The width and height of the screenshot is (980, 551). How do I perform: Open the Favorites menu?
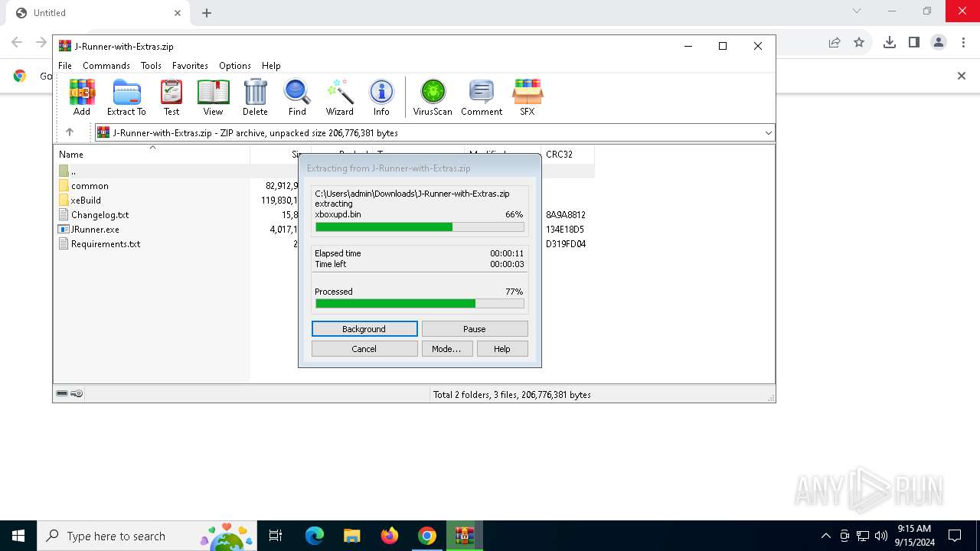click(x=190, y=66)
